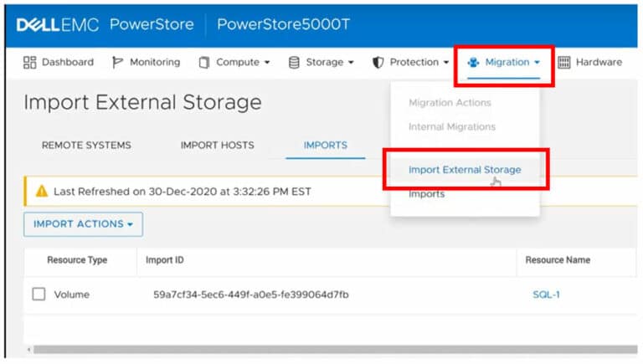The image size is (643, 364).
Task: Choose Import External Storage menu entry
Action: tap(465, 170)
